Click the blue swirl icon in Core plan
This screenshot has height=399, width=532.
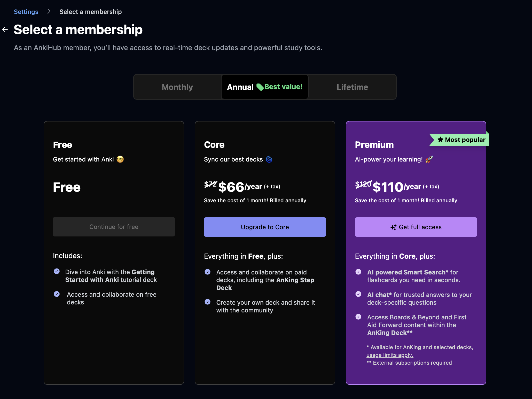point(269,159)
